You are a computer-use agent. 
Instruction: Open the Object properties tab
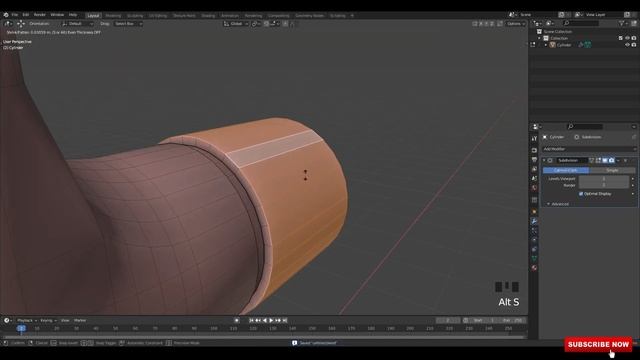[534, 212]
